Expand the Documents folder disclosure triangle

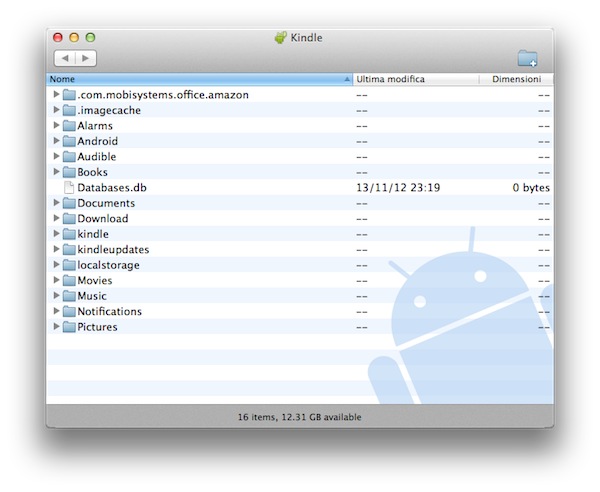(56, 203)
